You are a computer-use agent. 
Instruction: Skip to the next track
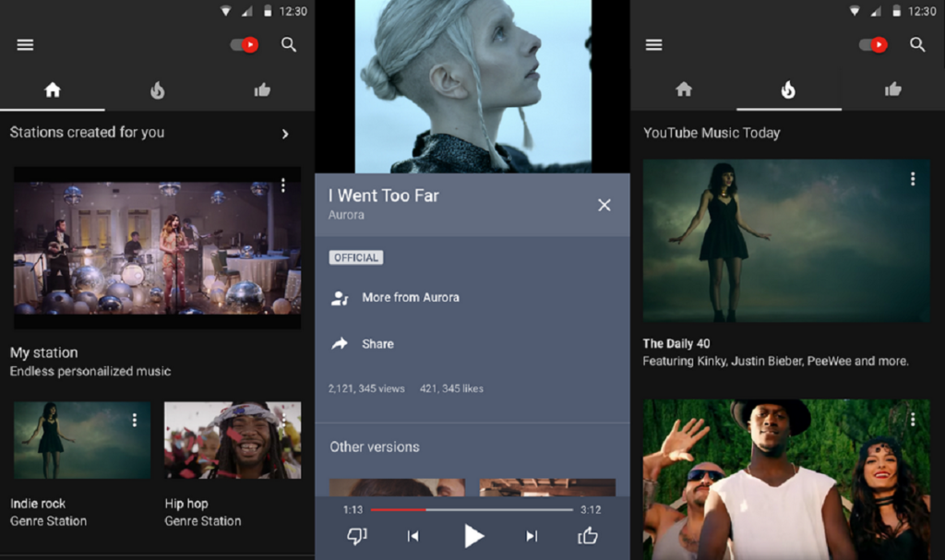[532, 536]
